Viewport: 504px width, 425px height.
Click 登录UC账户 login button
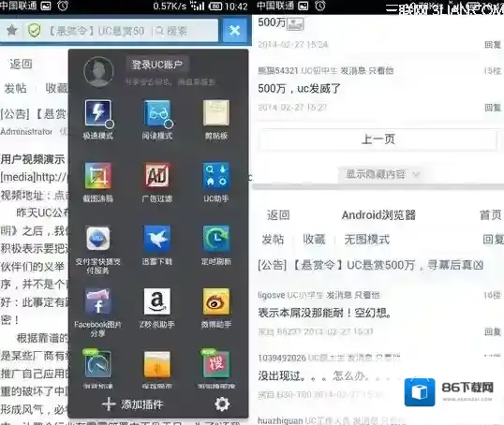[156, 65]
